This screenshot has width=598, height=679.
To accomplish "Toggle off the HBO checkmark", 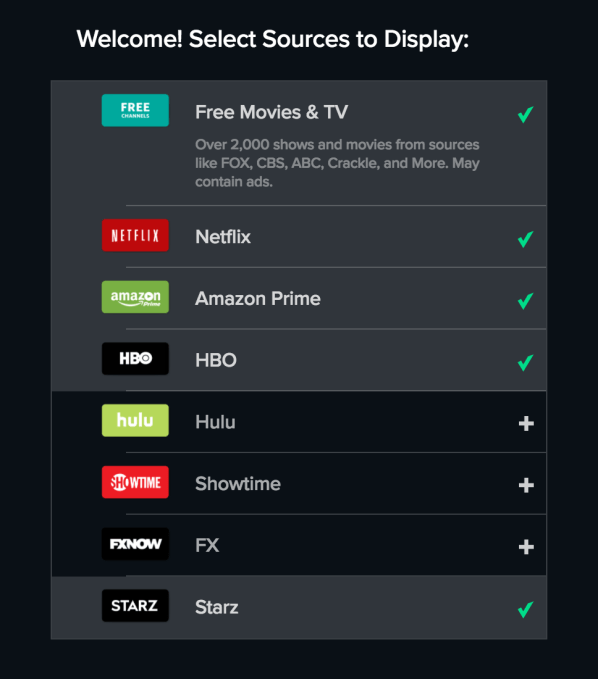I will coord(526,362).
